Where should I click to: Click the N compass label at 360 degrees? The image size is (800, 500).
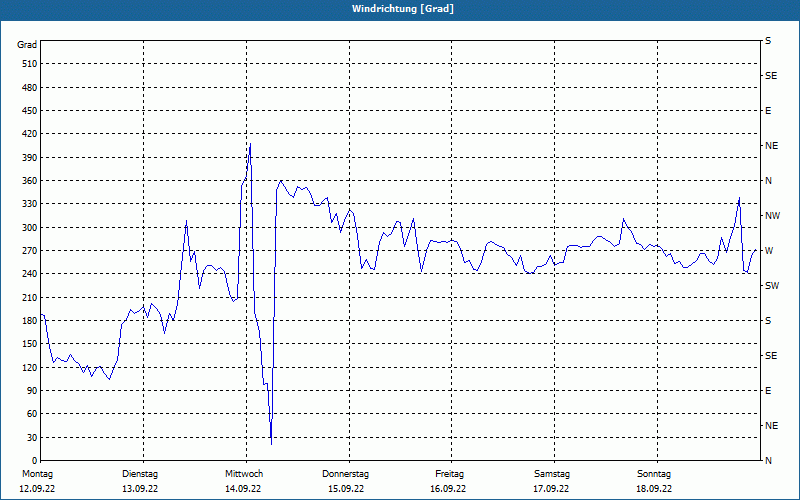pos(769,181)
